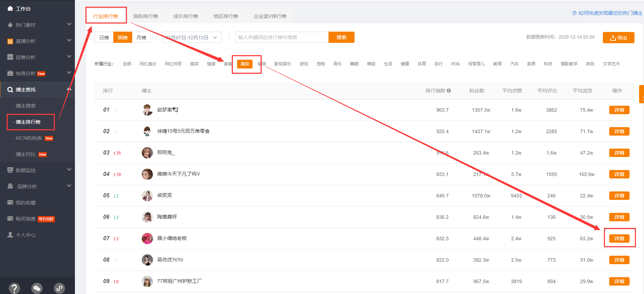Open the WeChat icon at sidebar bottom

coord(37,288)
